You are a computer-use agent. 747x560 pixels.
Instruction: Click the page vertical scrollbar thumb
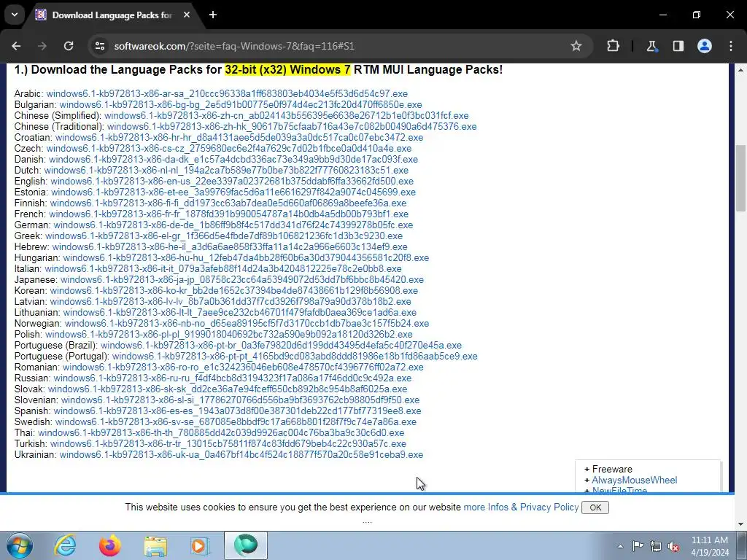point(741,178)
